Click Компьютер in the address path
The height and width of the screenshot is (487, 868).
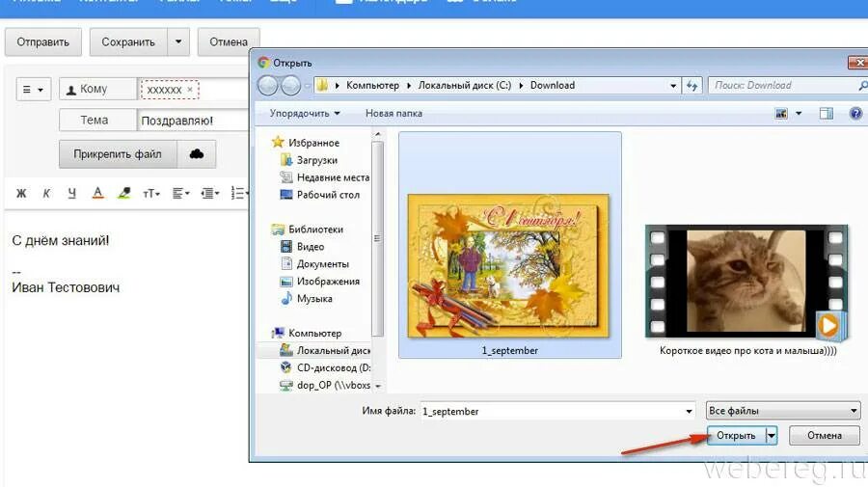[x=372, y=85]
